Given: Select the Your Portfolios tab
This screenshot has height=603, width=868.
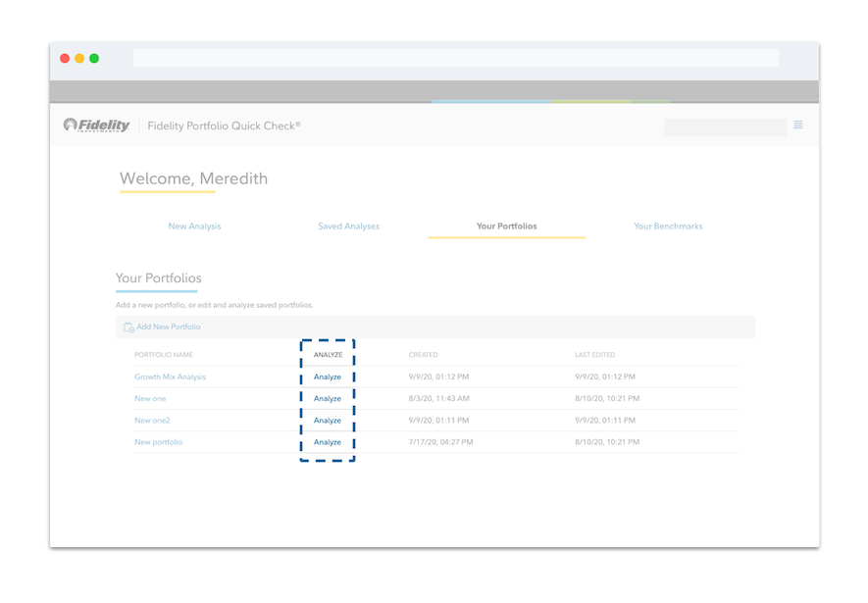Looking at the screenshot, I should click(506, 226).
